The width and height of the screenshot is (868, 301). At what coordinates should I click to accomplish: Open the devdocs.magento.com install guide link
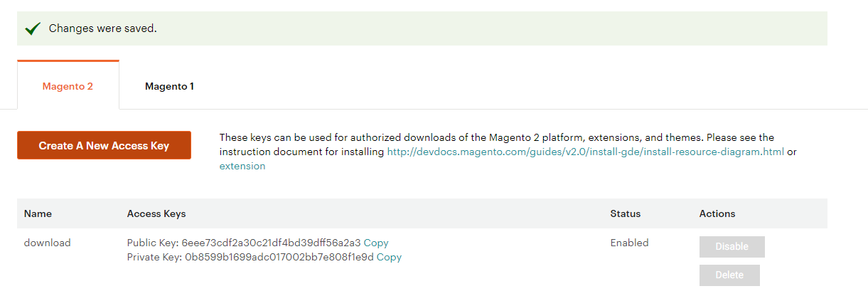click(x=585, y=152)
